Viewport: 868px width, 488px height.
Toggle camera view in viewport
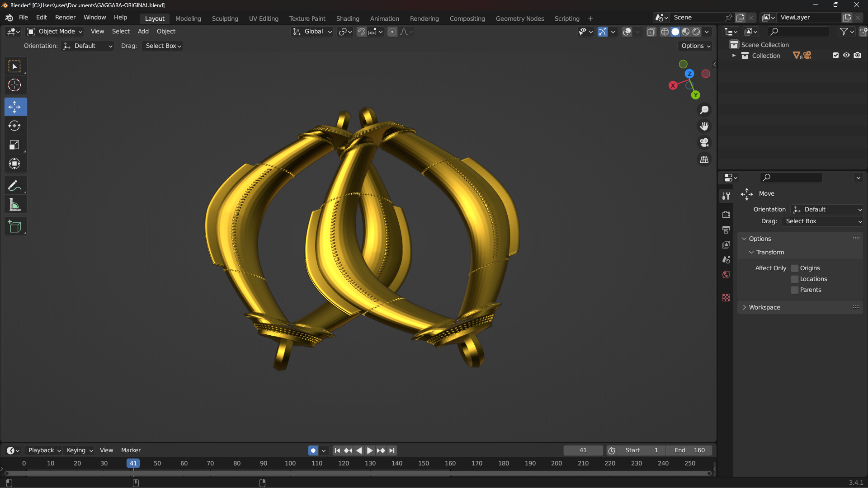coord(704,143)
